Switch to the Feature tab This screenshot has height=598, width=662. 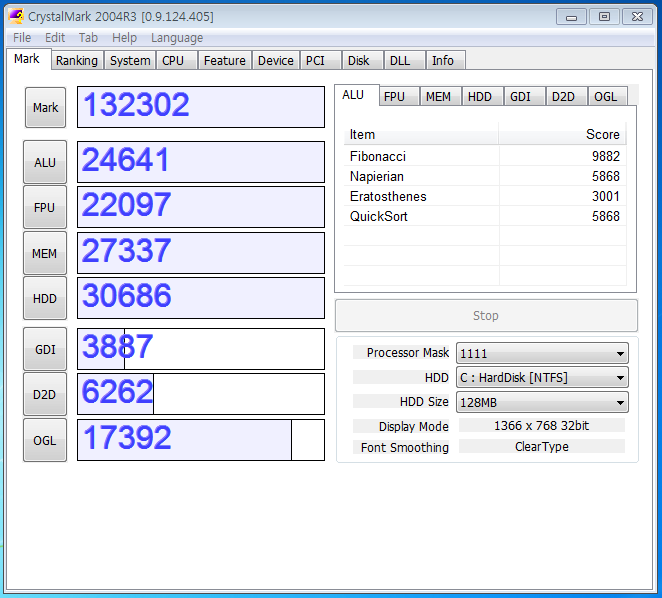click(225, 60)
